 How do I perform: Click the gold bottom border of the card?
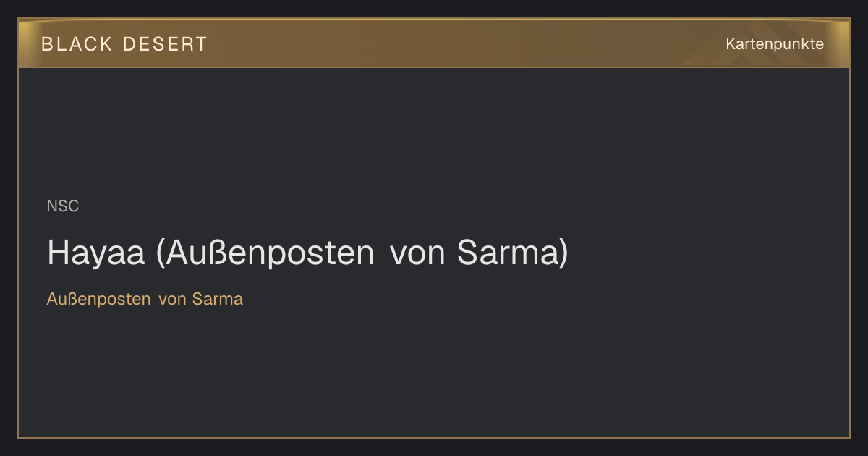coord(434,437)
